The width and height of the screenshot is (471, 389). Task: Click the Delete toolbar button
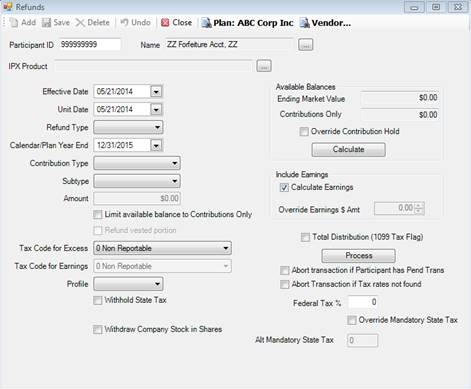pyautogui.click(x=93, y=23)
